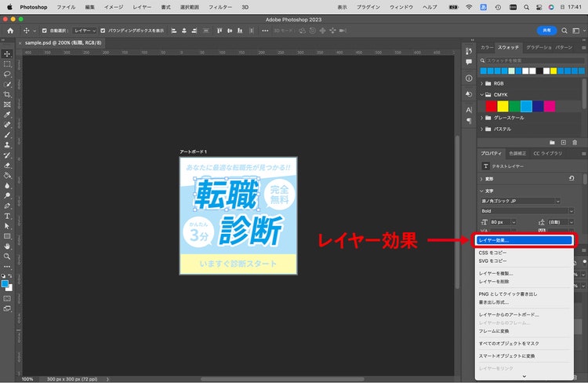588x383 pixels.
Task: Select the Brush tool
Action: pyautogui.click(x=7, y=135)
